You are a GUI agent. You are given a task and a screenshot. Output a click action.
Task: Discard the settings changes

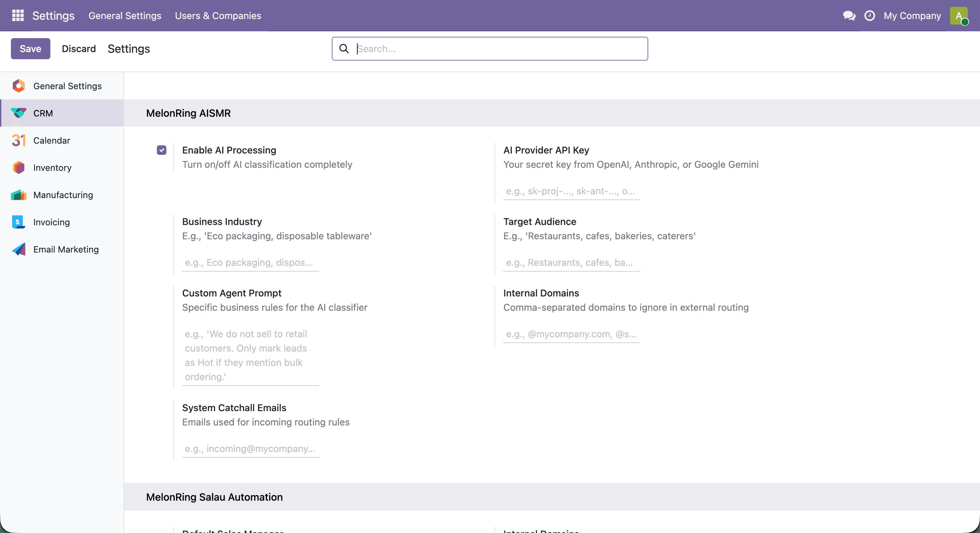(x=79, y=49)
